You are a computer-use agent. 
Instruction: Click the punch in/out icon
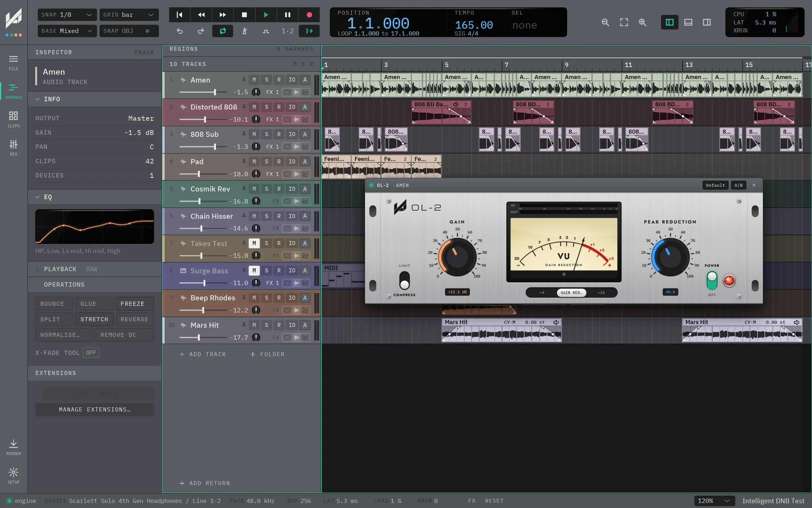(266, 31)
